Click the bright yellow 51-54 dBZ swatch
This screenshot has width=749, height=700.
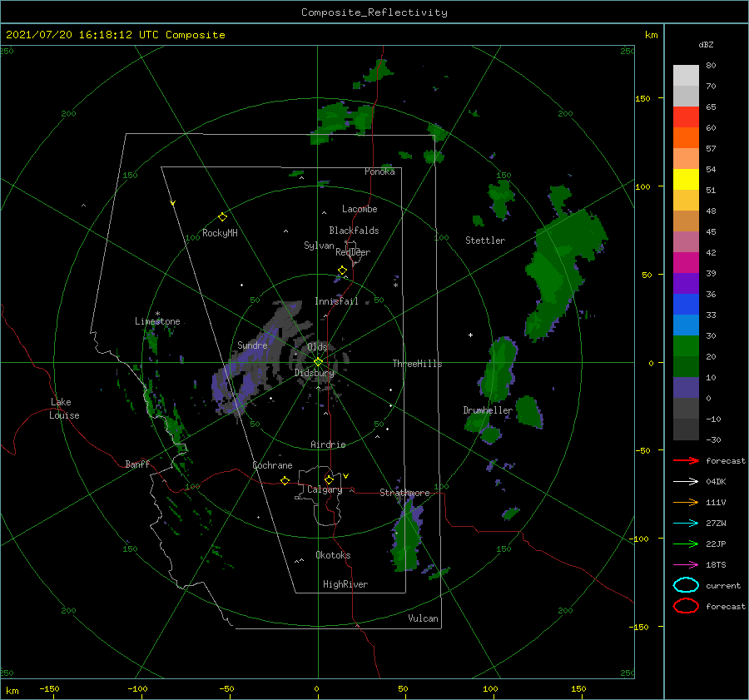click(x=686, y=180)
